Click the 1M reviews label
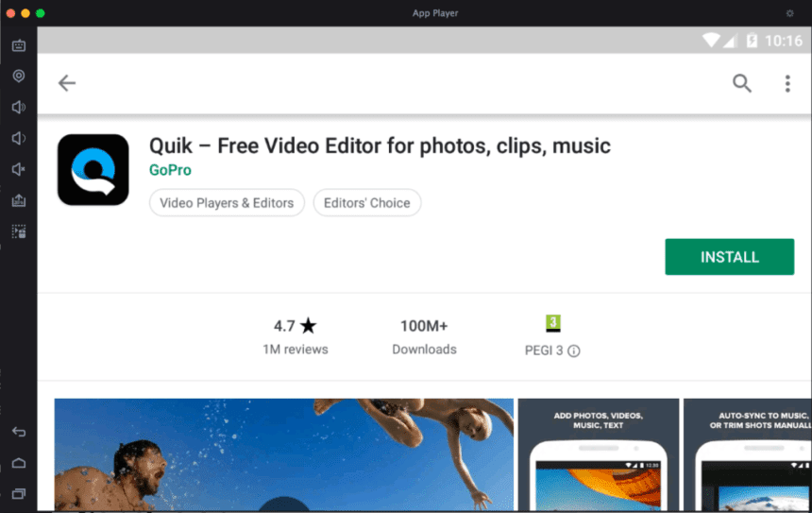 click(x=296, y=350)
